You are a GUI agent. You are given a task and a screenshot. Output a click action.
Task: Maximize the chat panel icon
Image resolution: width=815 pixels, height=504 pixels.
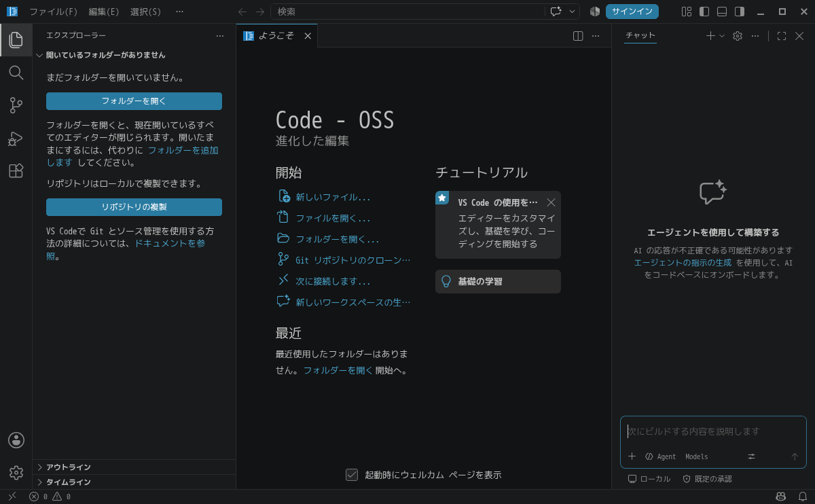pyautogui.click(x=781, y=36)
